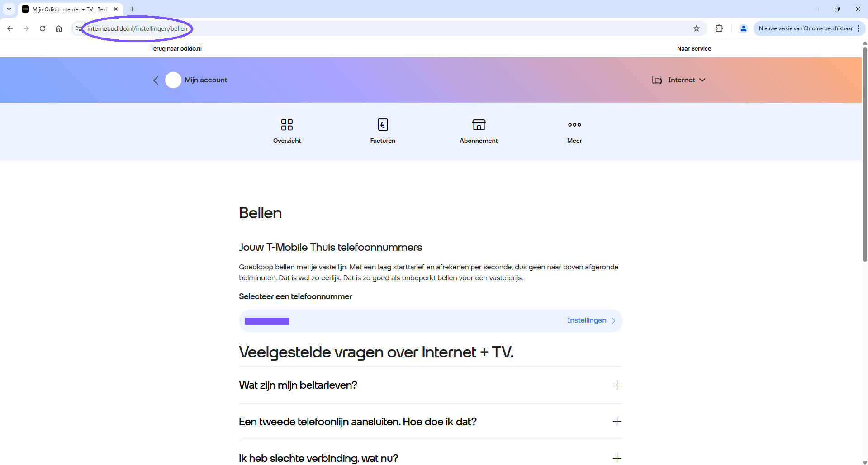Switch to the Mijn Odido Internet + TV tab
This screenshot has width=868, height=465.
(x=70, y=9)
